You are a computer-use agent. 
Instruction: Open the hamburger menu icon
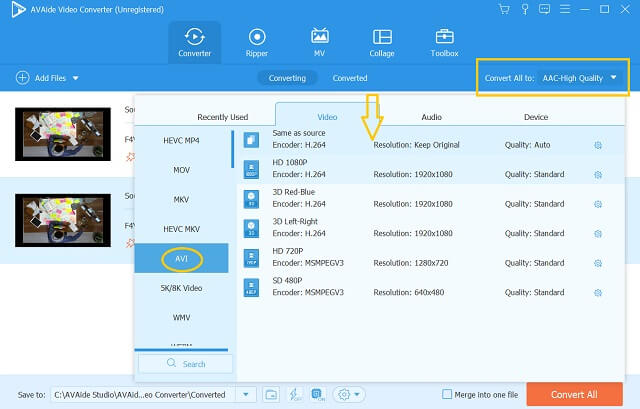tap(565, 9)
